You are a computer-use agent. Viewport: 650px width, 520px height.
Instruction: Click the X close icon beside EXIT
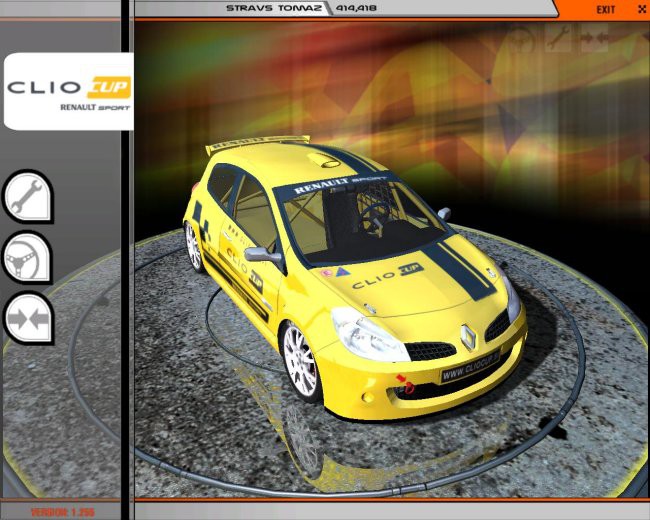click(x=642, y=9)
